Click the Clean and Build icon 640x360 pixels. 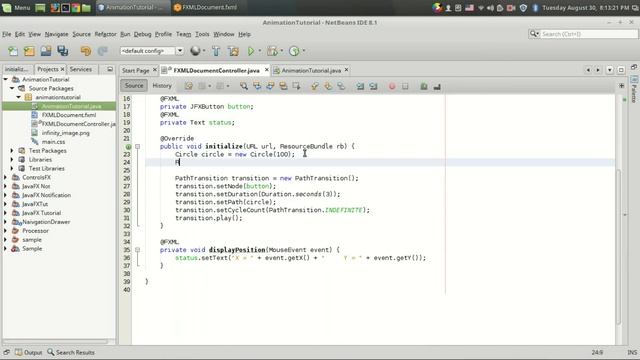point(233,51)
